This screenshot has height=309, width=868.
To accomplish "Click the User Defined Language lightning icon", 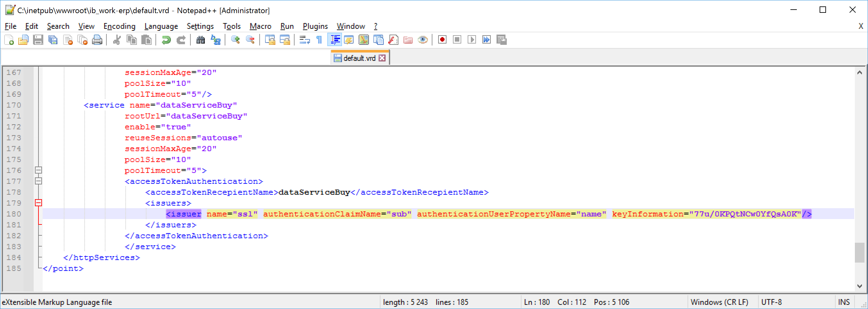I will tap(349, 40).
